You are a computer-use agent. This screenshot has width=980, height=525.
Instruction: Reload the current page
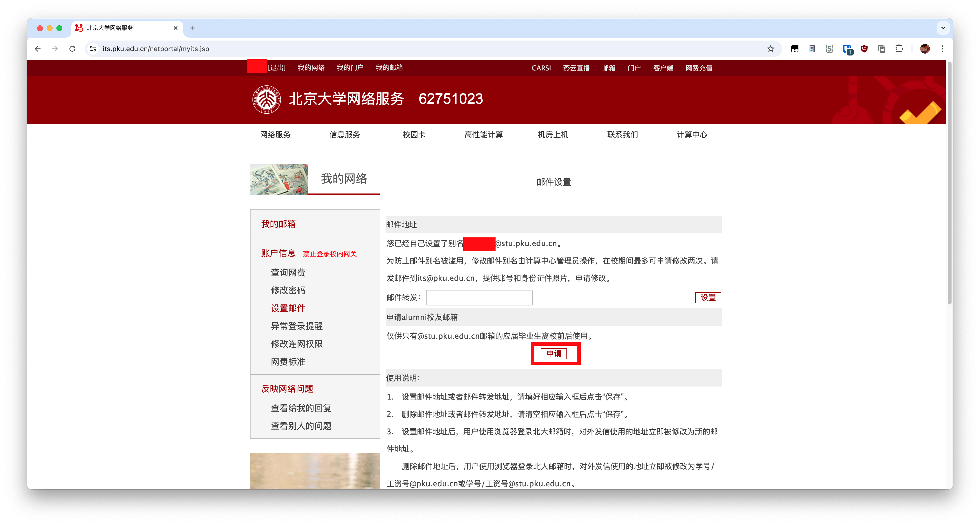click(72, 49)
